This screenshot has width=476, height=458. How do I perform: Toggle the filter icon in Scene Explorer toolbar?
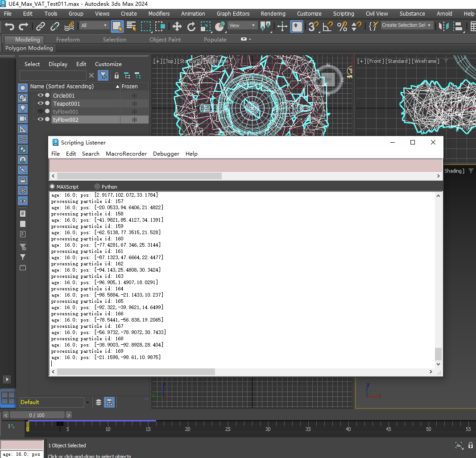click(x=103, y=75)
